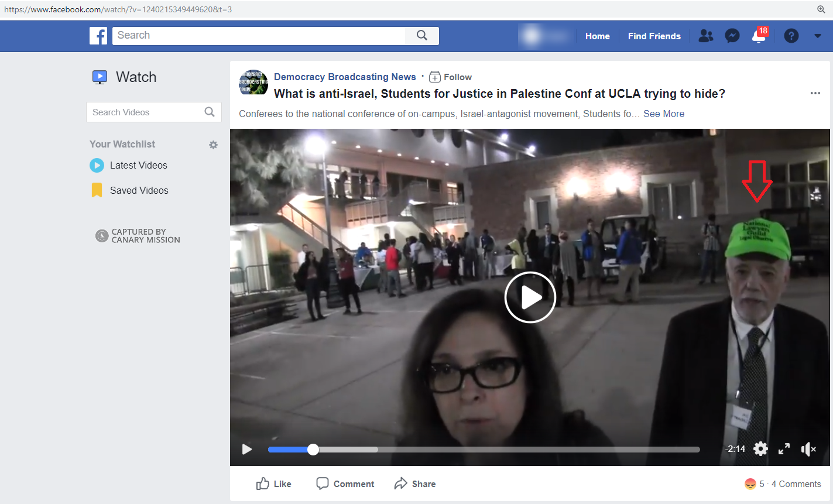Click the small play button in the control bar
833x504 pixels.
coord(247,449)
